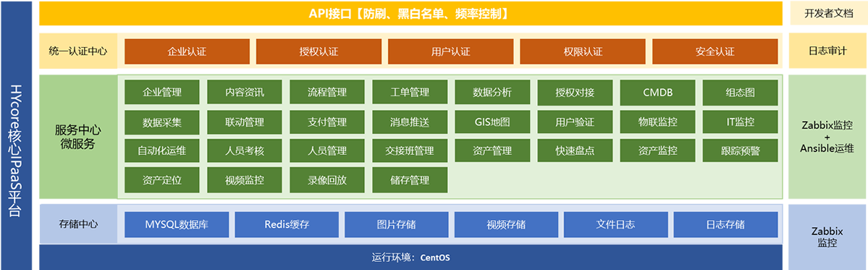Click the API接口 yellow banner
The image size is (868, 270).
pos(410,13)
